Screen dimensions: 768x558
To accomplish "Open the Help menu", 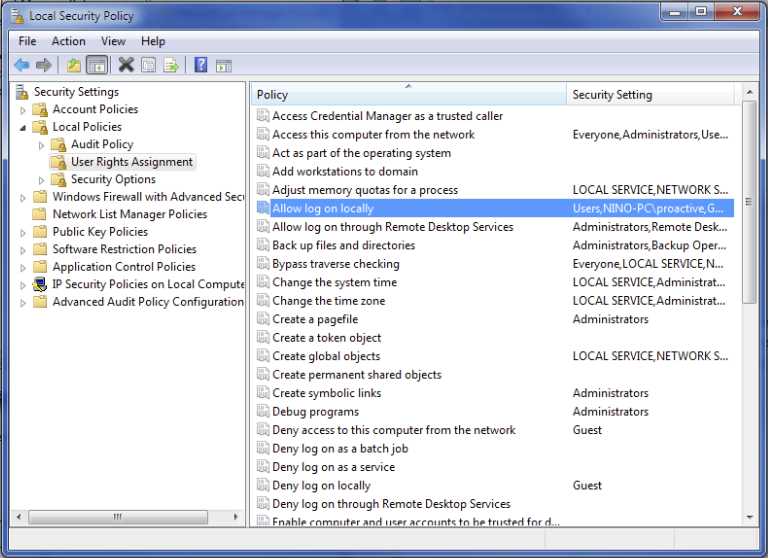I will click(x=153, y=41).
